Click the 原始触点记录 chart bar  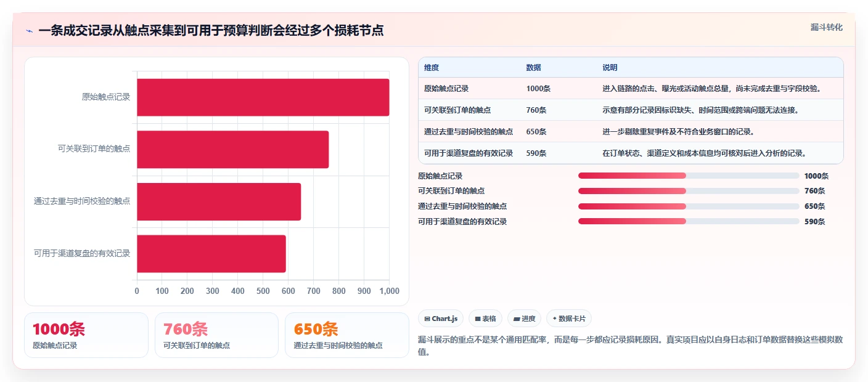[x=263, y=97]
